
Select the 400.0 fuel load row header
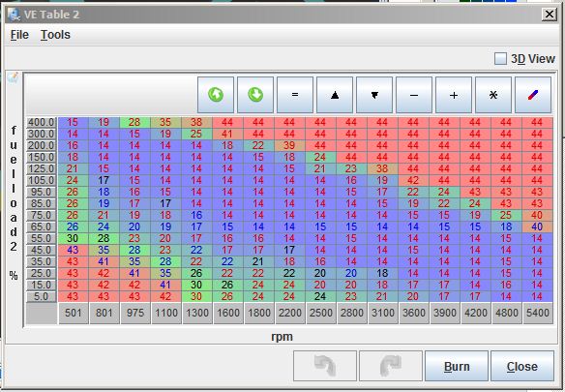point(42,122)
